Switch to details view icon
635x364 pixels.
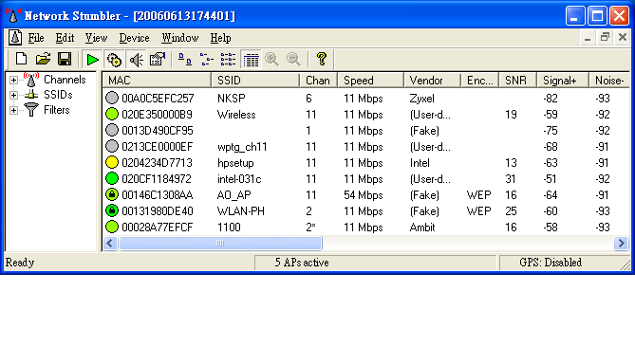pyautogui.click(x=251, y=60)
